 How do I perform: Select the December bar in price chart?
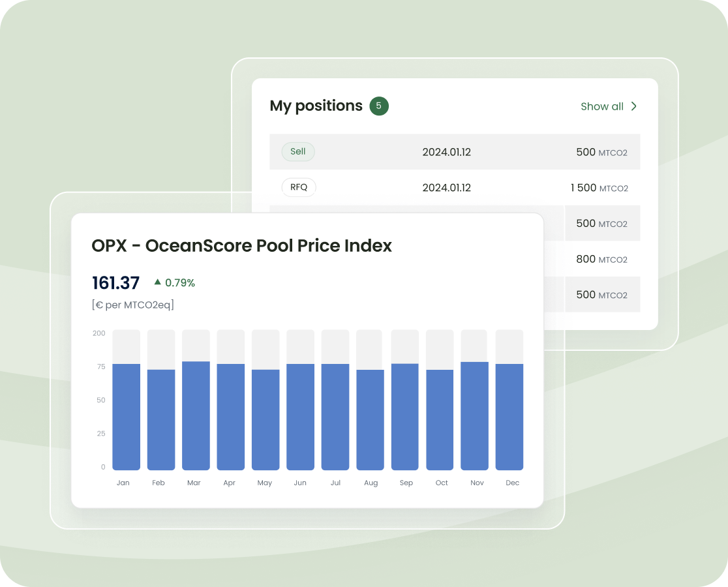point(509,416)
